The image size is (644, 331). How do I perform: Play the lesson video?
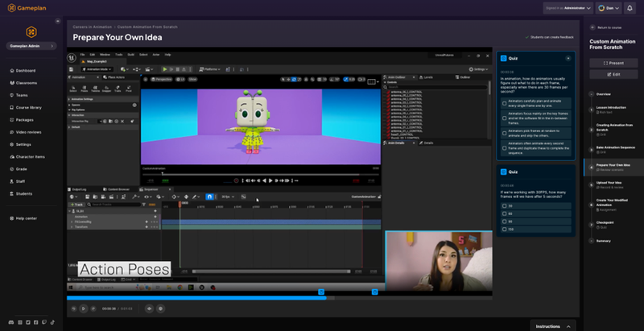point(84,308)
